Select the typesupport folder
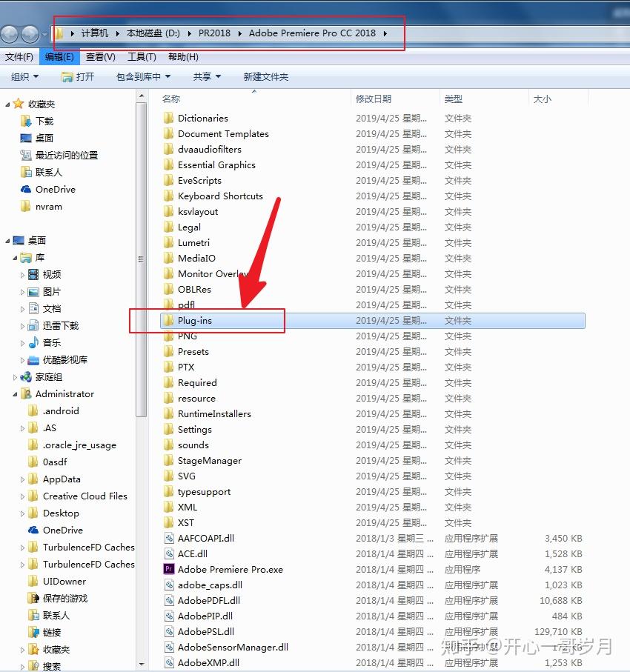Image resolution: width=630 pixels, height=672 pixels. pyautogui.click(x=204, y=491)
